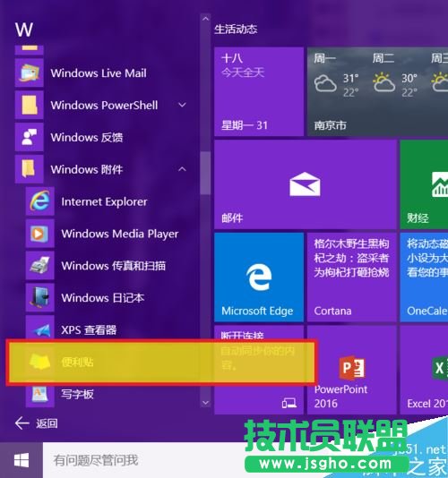Select the Windows PowerShell label
The image size is (448, 478).
[x=104, y=105]
